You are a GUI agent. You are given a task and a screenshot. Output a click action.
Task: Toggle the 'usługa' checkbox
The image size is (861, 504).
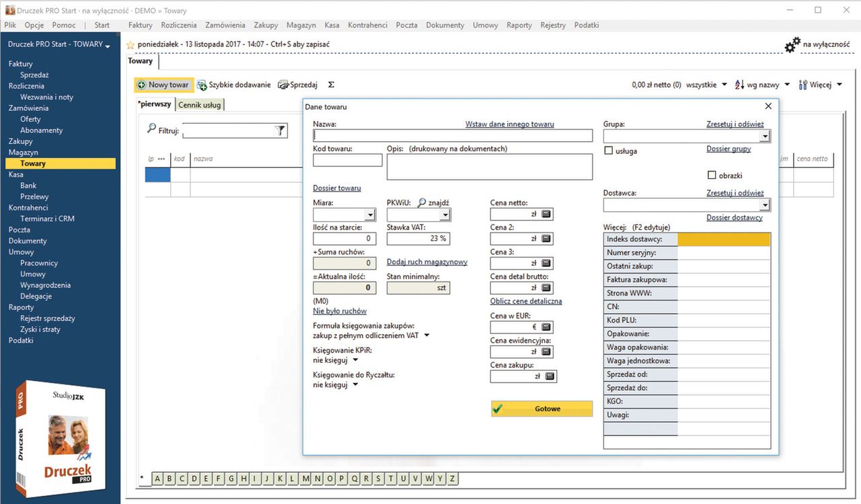[609, 151]
